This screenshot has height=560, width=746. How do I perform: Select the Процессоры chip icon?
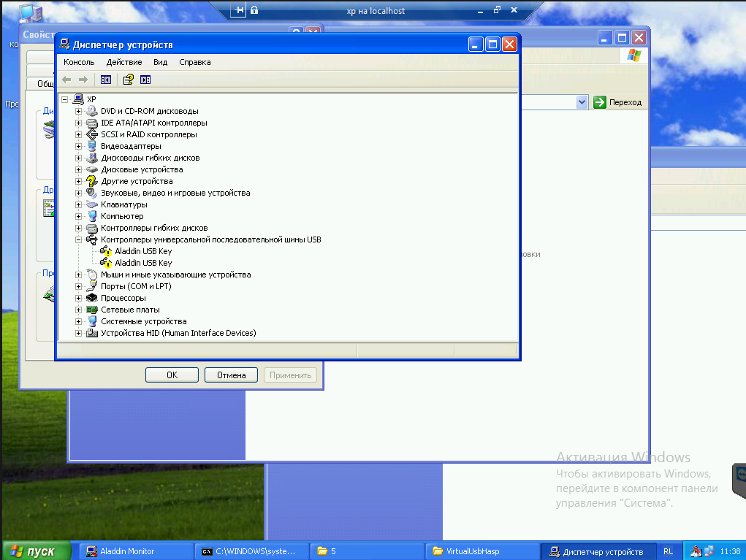click(x=92, y=298)
